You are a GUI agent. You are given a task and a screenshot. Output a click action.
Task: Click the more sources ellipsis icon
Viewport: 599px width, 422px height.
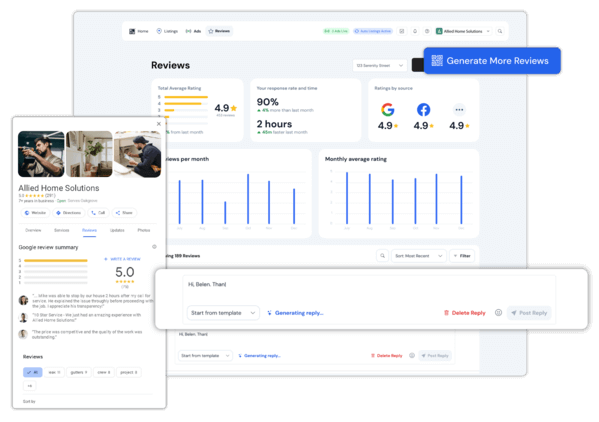point(459,110)
